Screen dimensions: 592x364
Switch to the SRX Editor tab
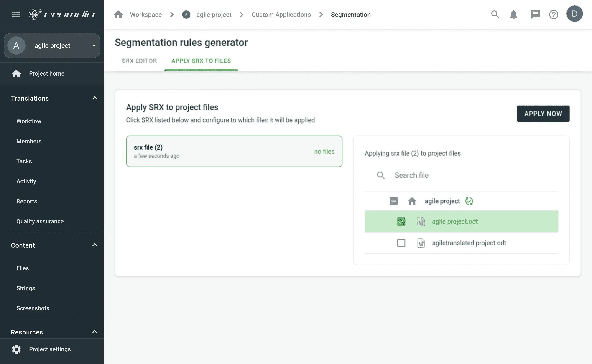coord(139,61)
